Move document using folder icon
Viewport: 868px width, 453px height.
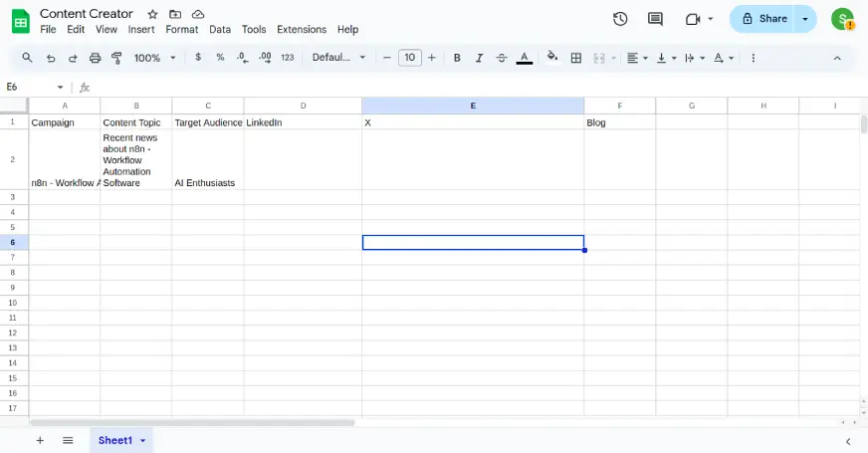(x=175, y=14)
